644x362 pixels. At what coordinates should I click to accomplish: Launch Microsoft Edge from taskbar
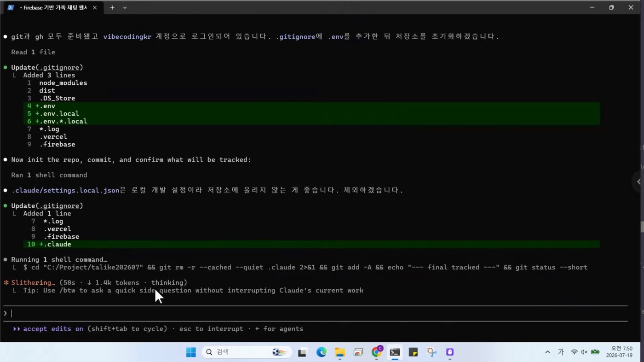tap(321, 352)
